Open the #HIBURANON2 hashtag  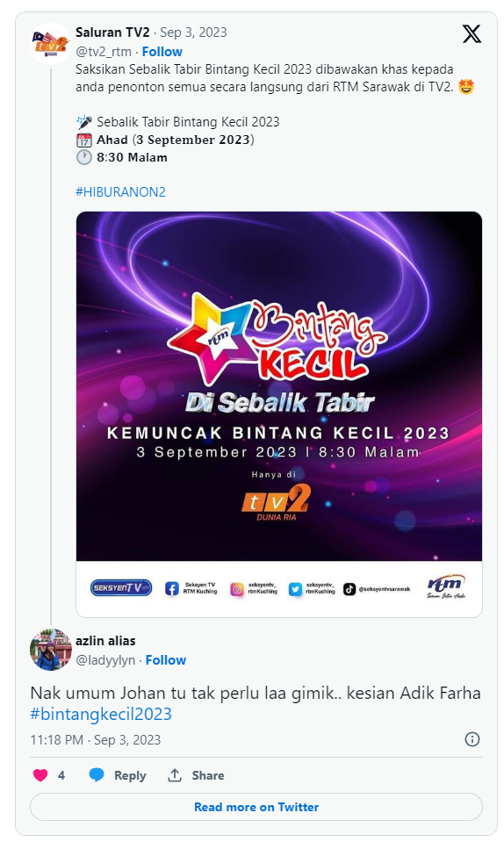[x=120, y=191]
